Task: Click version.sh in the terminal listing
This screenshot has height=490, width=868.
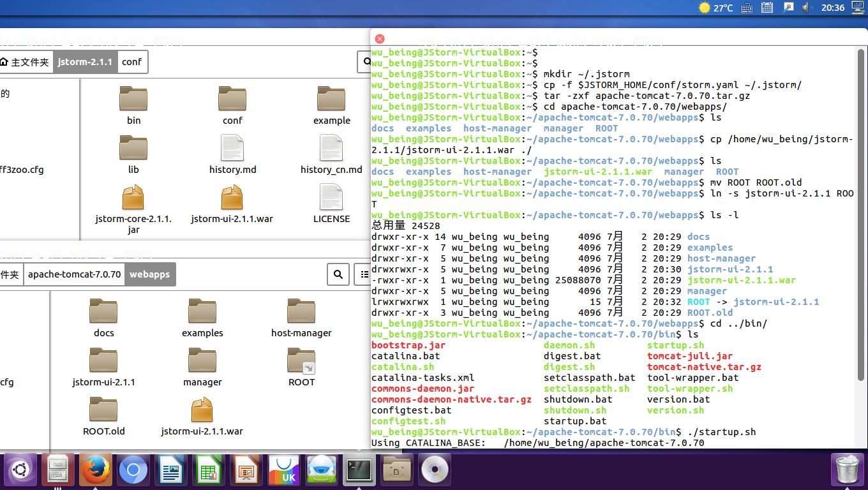Action: pyautogui.click(x=676, y=410)
